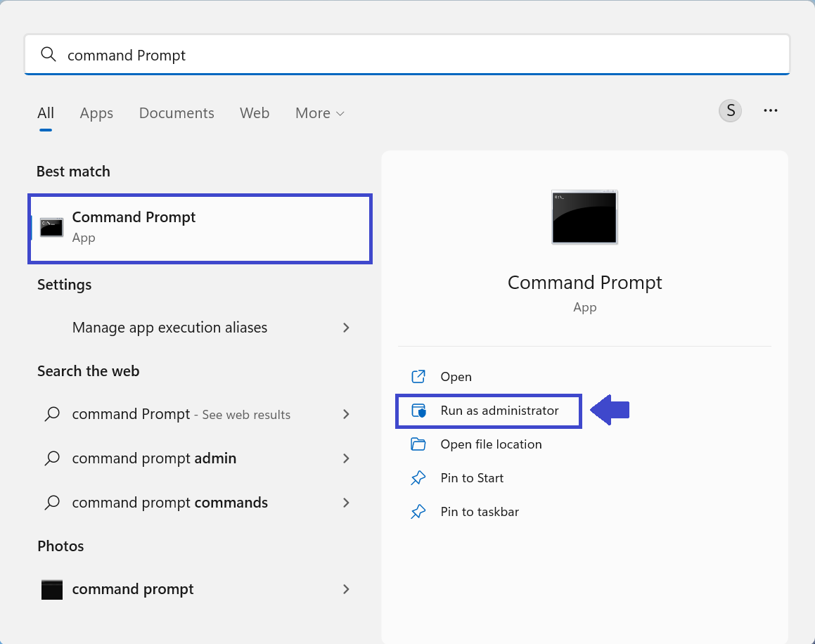Viewport: 815px width, 644px height.
Task: Click inside the search text field
Action: (422, 55)
